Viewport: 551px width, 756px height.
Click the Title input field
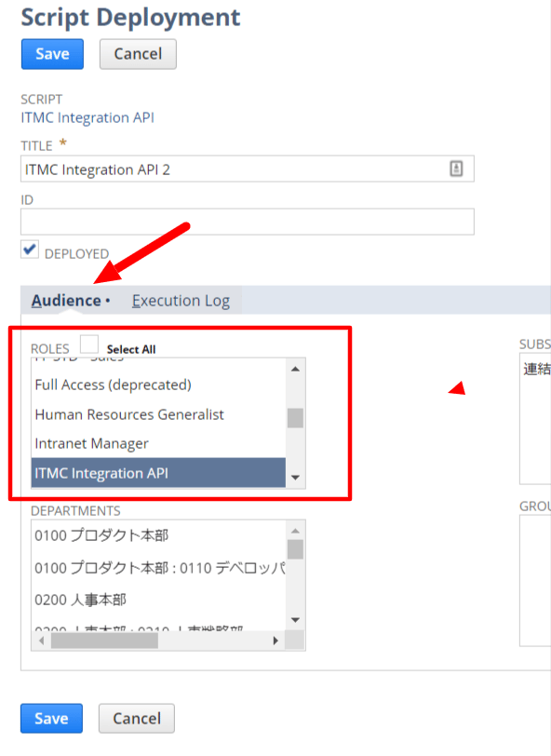248,169
